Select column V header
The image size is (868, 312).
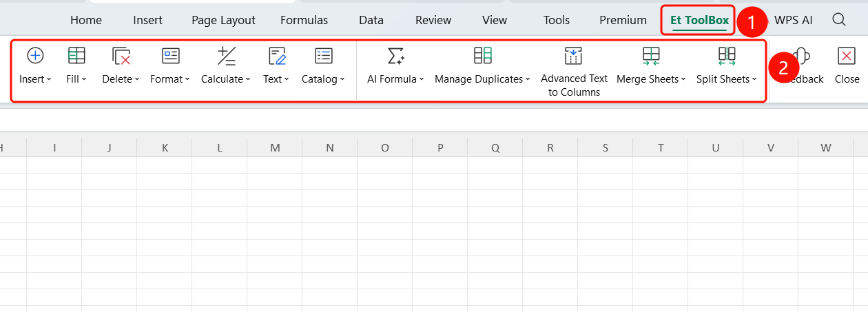[771, 147]
